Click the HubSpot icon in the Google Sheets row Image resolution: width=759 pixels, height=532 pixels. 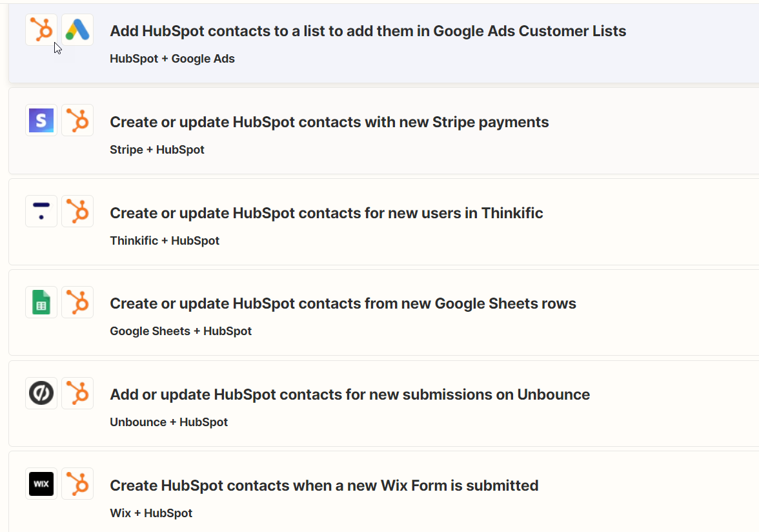pyautogui.click(x=77, y=302)
